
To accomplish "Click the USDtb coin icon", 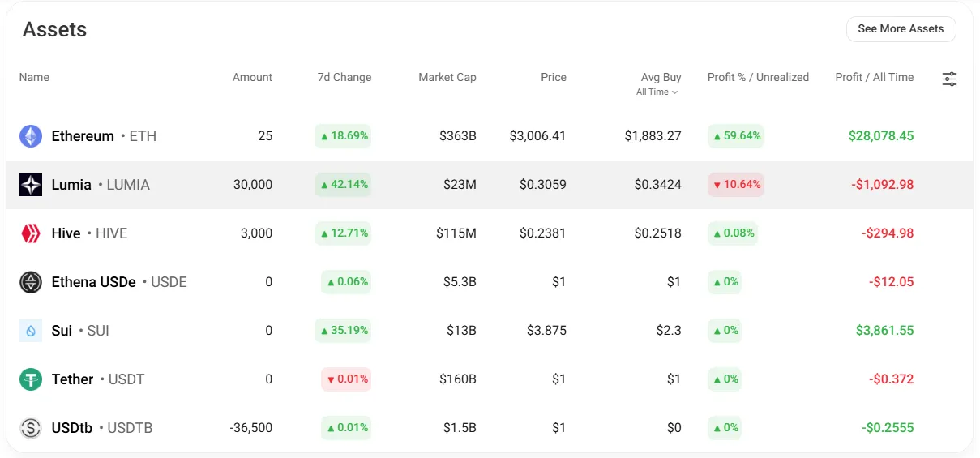I will [31, 428].
